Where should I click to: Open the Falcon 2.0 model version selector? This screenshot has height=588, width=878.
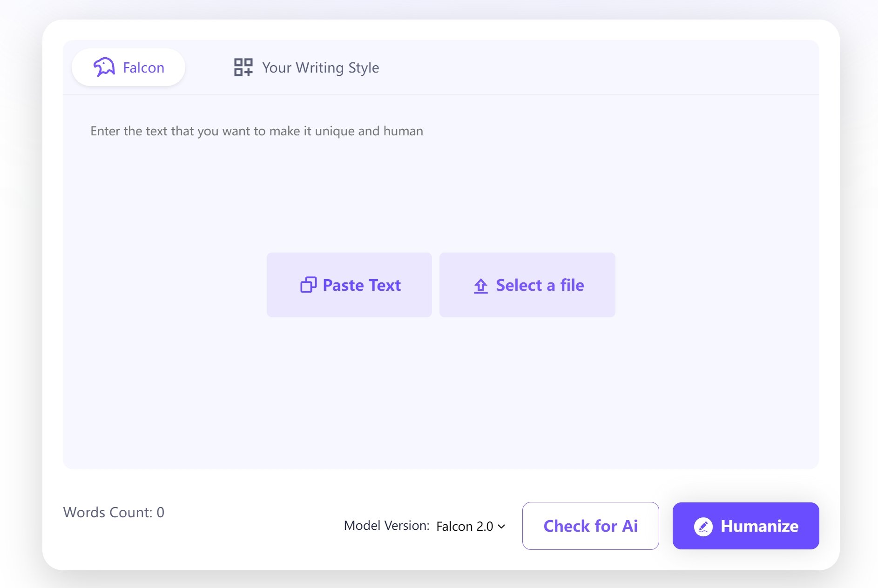pyautogui.click(x=470, y=526)
